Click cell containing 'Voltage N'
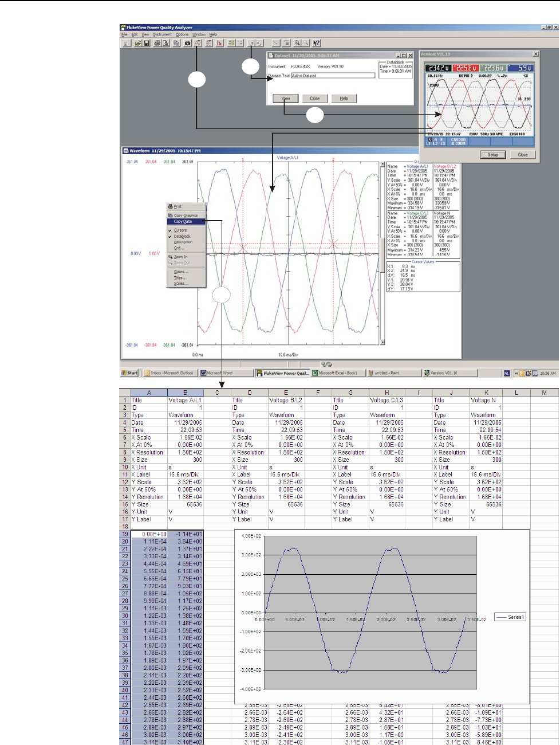 click(x=486, y=400)
